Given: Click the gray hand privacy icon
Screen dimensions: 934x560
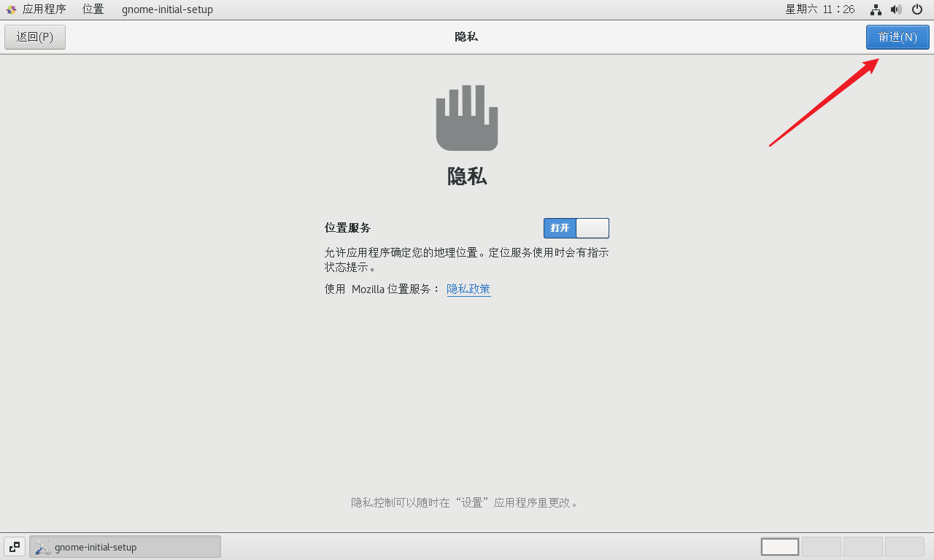Looking at the screenshot, I should (466, 117).
